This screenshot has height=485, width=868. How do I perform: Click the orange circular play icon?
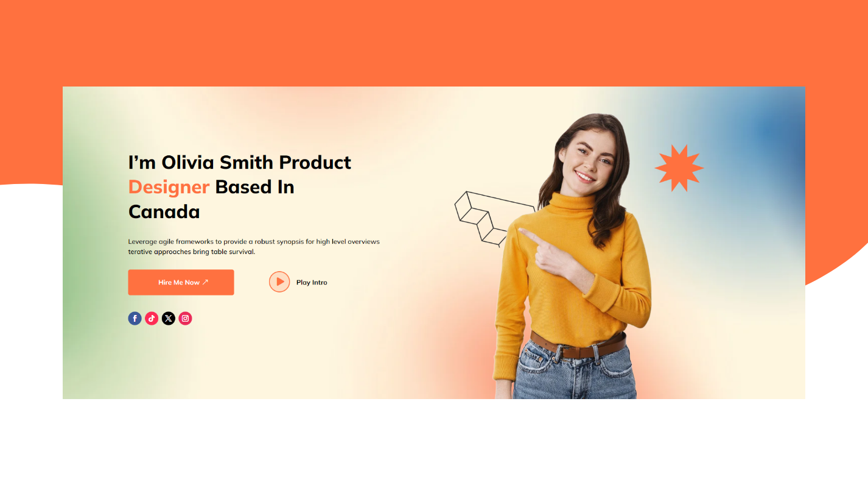coord(279,282)
